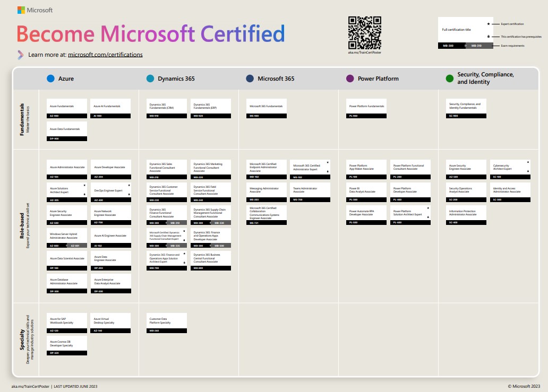548x392 pixels.
Task: Click the purple dot next to Power Platform
Action: click(x=350, y=79)
